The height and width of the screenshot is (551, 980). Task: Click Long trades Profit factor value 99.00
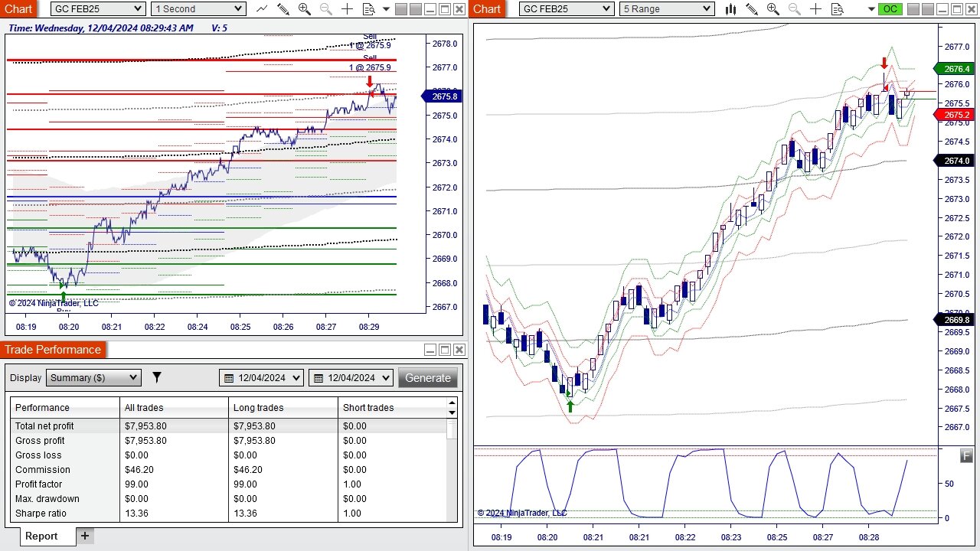tap(245, 484)
